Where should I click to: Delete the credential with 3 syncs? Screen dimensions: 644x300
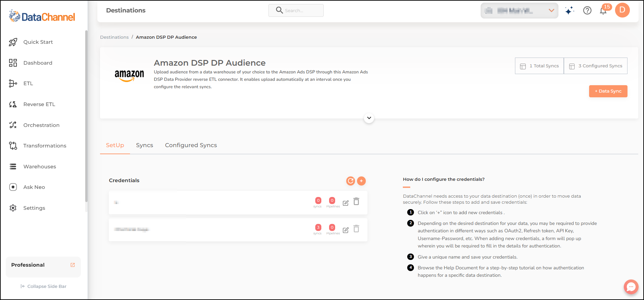click(x=356, y=229)
